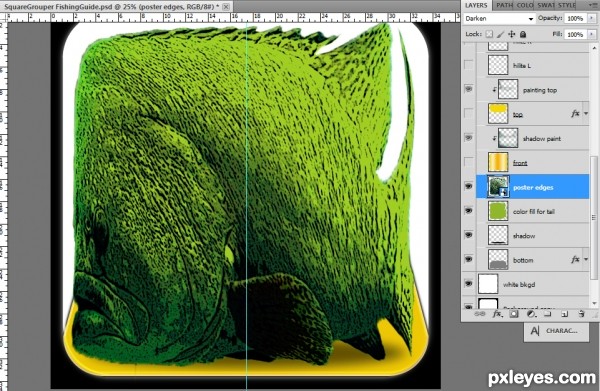
Task: Switch to the Styles tab
Action: [x=566, y=5]
